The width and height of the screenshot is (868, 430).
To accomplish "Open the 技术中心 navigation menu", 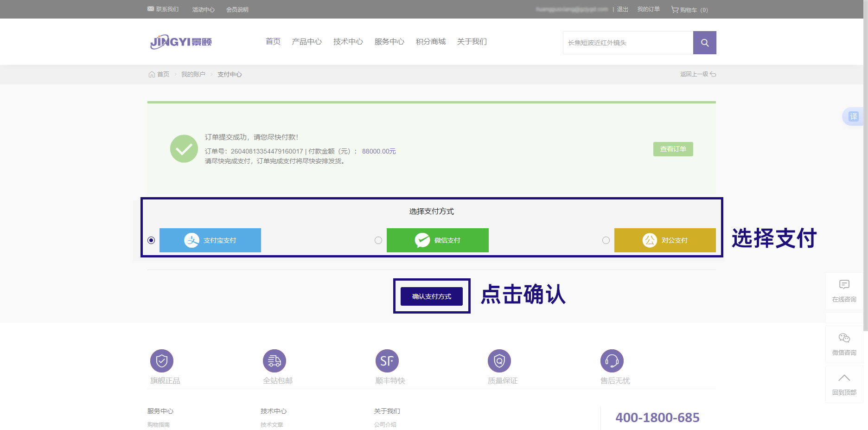I will pyautogui.click(x=348, y=42).
